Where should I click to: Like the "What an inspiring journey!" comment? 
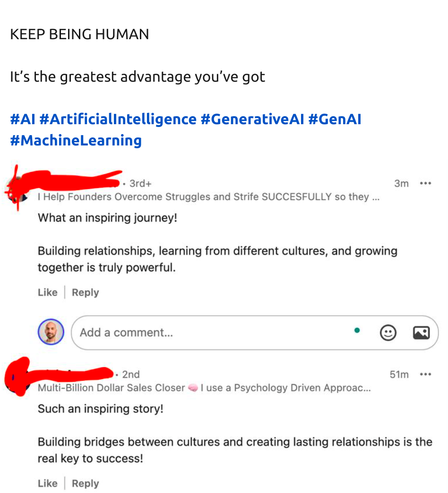click(47, 292)
